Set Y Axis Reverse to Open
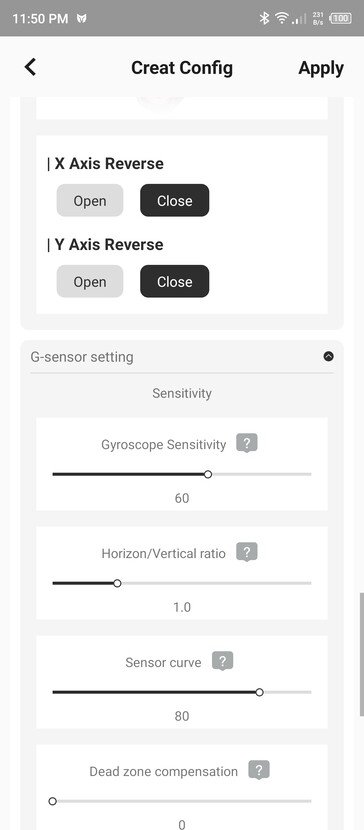The width and height of the screenshot is (364, 830). [90, 282]
